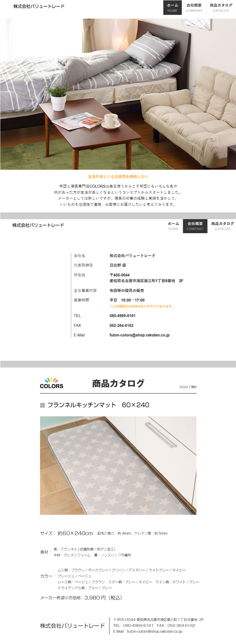Select the highlighted 会社概要 COMPANY tab
Viewport: 236px width, 644px height.
pyautogui.click(x=195, y=226)
